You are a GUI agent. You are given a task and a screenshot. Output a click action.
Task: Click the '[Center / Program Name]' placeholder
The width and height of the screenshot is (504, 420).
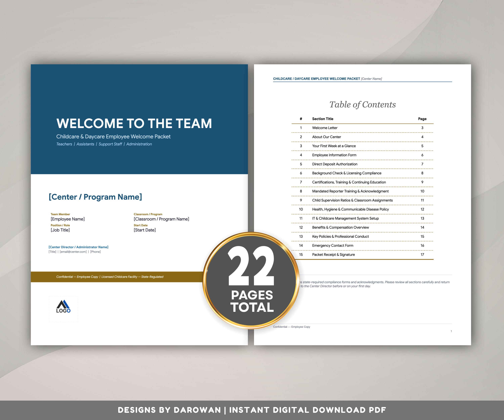tap(95, 197)
